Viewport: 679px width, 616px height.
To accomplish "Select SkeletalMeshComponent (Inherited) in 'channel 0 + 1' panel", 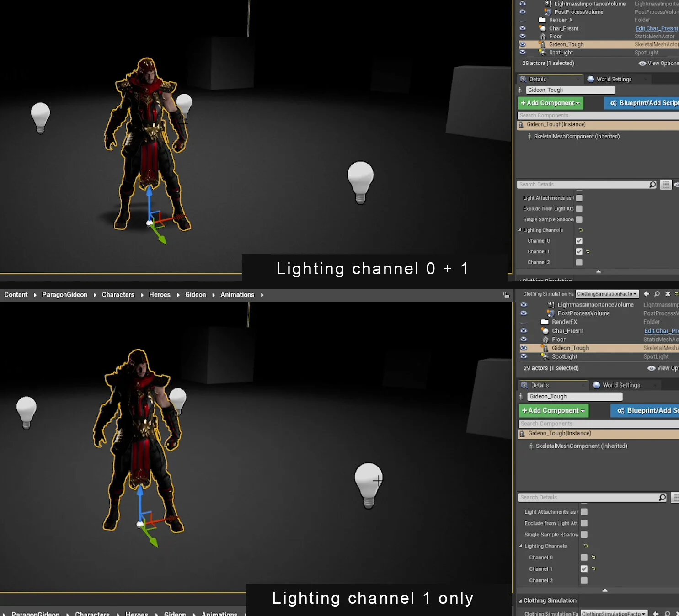I will [x=577, y=136].
